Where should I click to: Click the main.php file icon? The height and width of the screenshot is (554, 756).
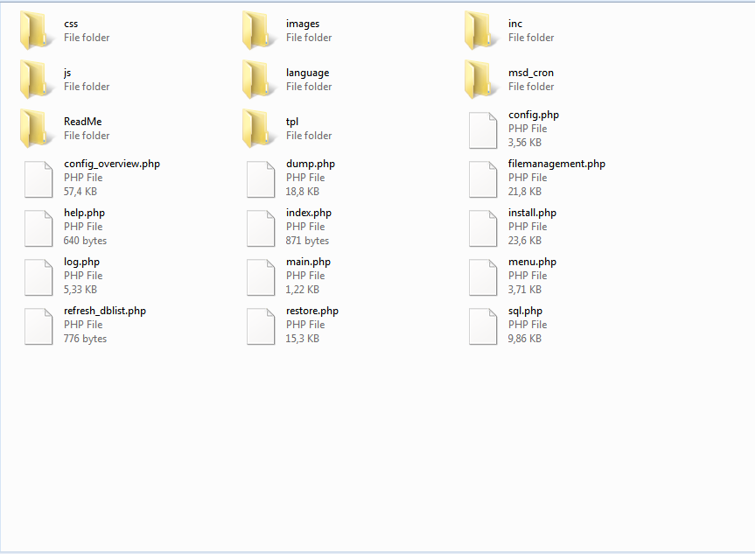coord(261,277)
